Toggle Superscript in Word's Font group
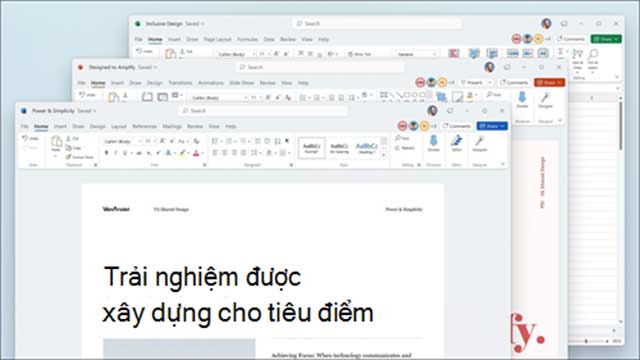 click(x=158, y=153)
